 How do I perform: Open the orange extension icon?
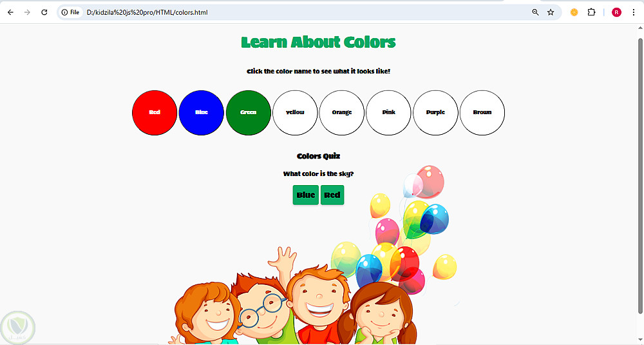(x=574, y=12)
